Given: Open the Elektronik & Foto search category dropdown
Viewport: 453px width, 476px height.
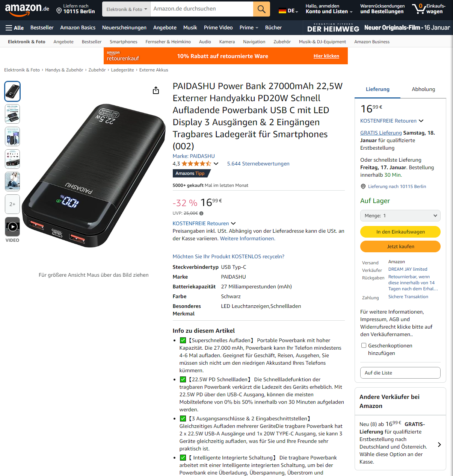Looking at the screenshot, I should 127,9.
